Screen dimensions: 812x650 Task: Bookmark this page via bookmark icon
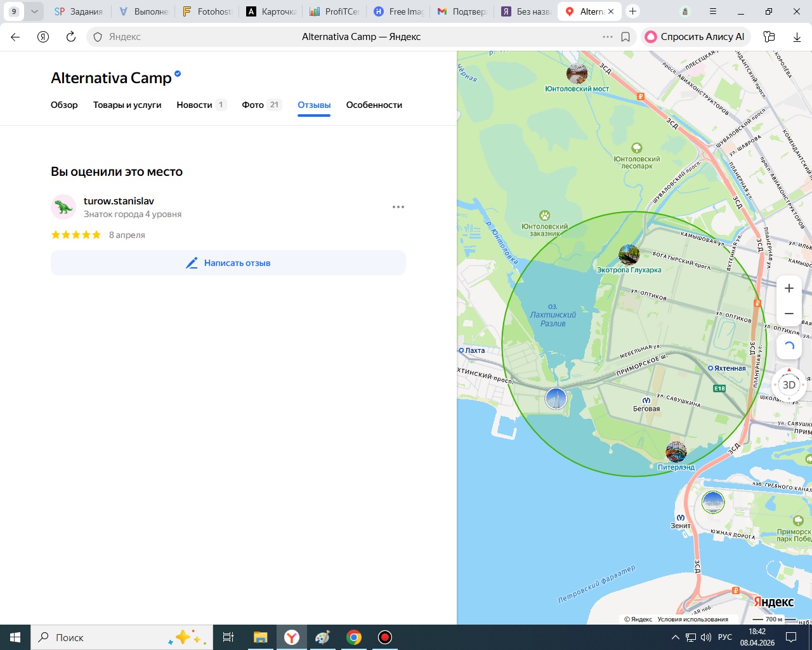pyautogui.click(x=625, y=37)
